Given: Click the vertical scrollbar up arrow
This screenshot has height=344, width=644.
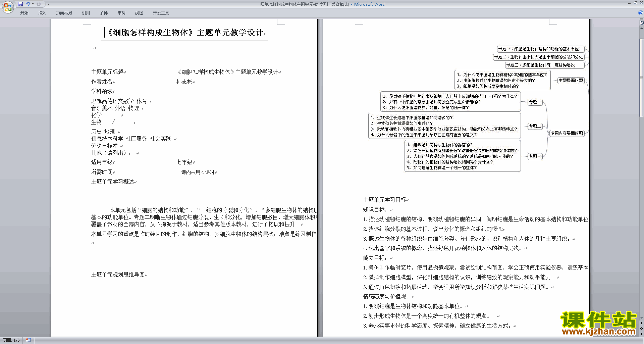Looking at the screenshot, I should (642, 28).
